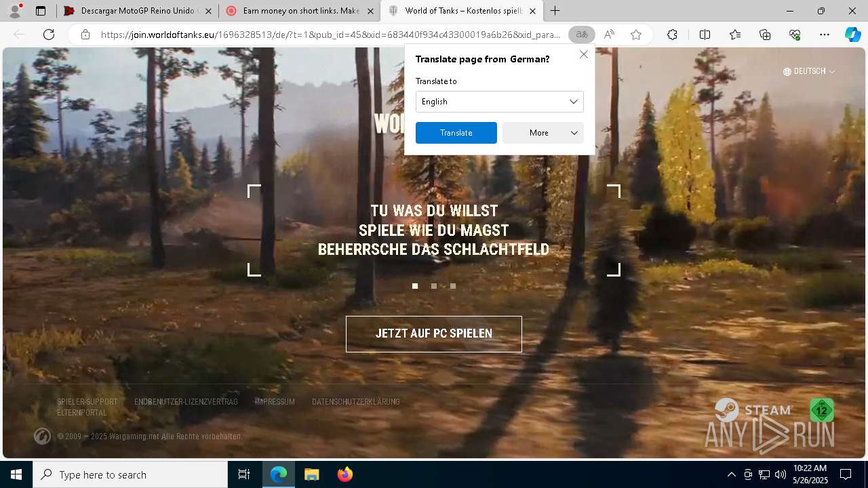This screenshot has height=488, width=868.
Task: Expand the Translate to English dropdown
Action: point(500,102)
